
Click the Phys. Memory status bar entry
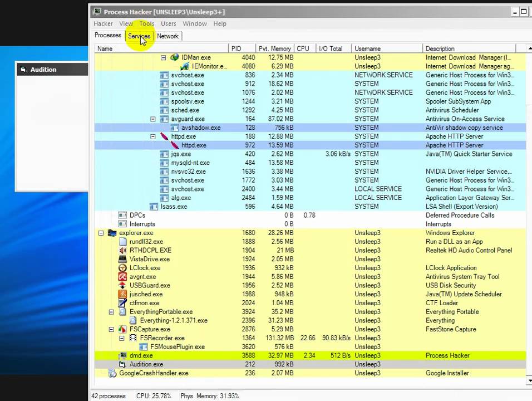210,396
